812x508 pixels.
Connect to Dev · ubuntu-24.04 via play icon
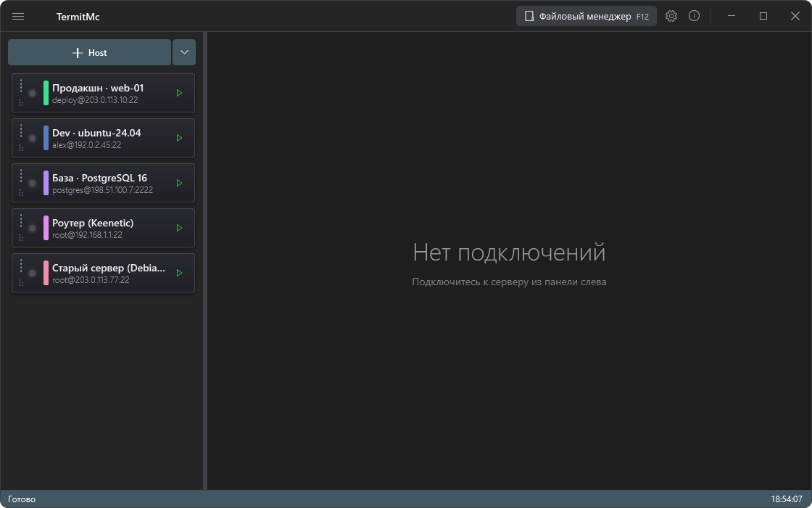tap(179, 138)
